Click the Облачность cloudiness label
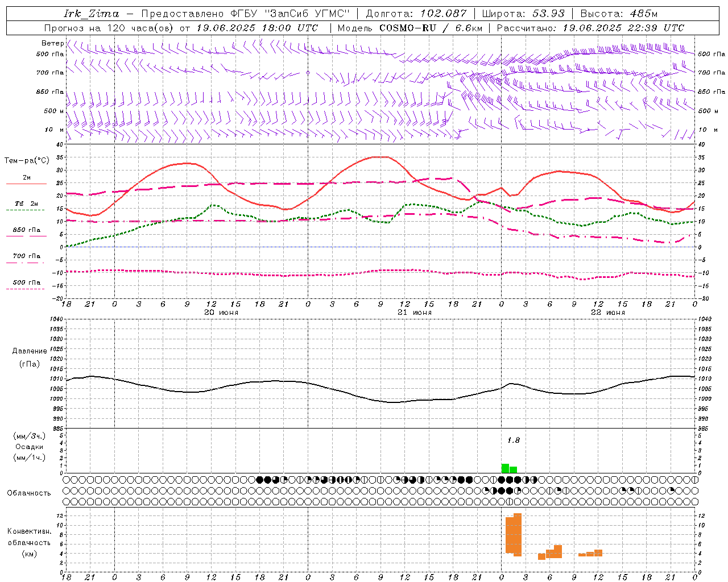 click(x=29, y=493)
